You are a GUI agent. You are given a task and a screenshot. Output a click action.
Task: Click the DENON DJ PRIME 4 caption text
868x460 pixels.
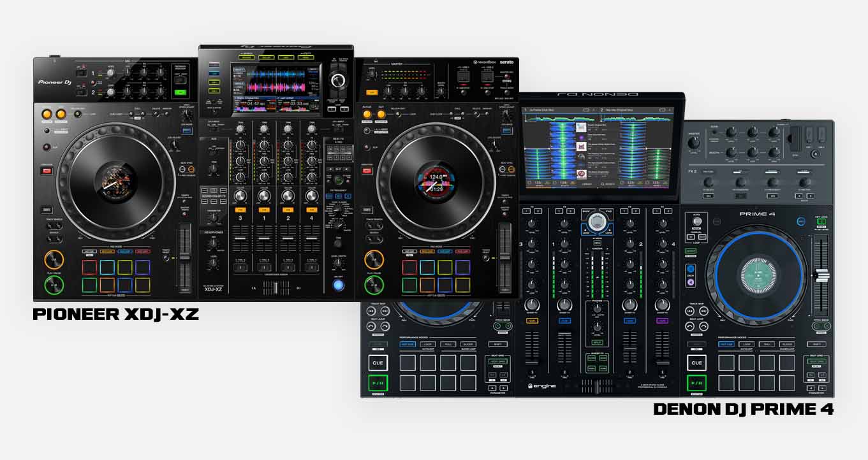(744, 409)
